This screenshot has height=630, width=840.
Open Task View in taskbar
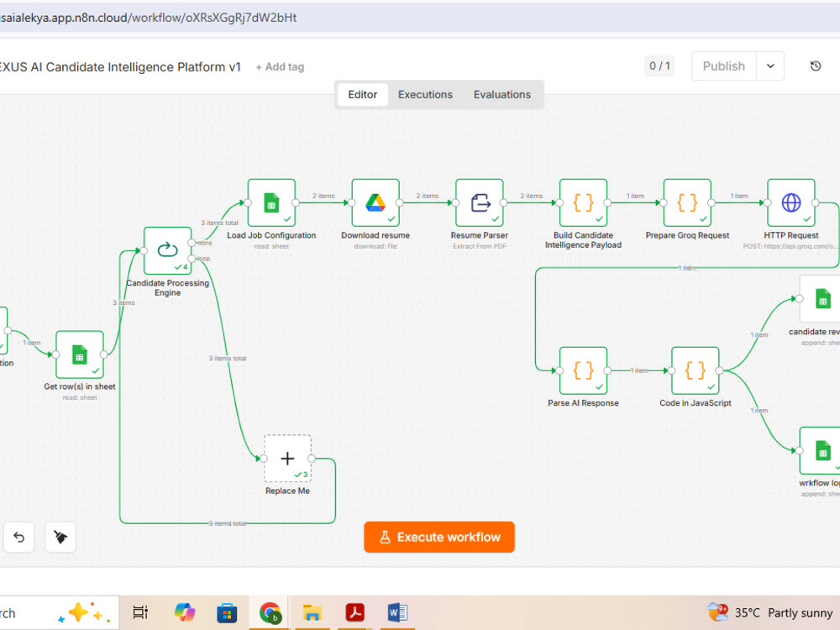(x=140, y=612)
